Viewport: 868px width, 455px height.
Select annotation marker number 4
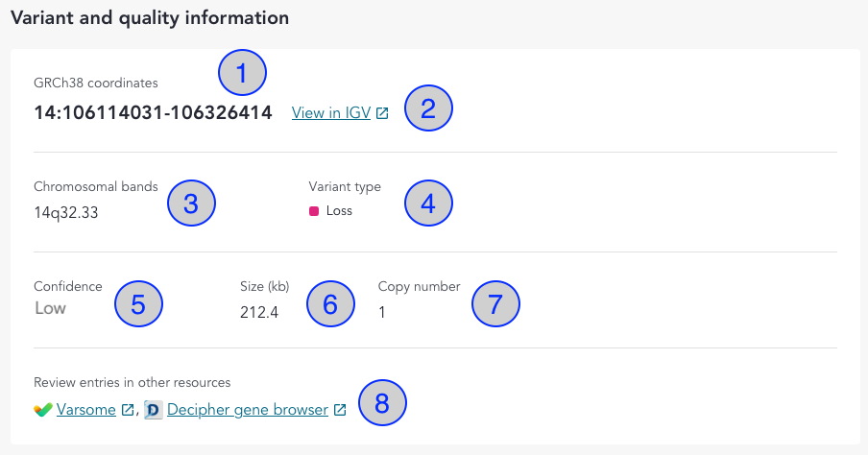428,204
